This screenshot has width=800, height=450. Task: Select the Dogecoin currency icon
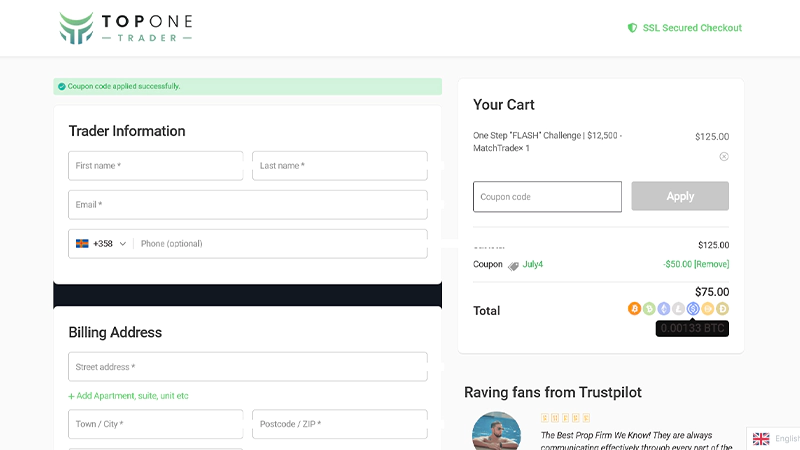click(722, 309)
